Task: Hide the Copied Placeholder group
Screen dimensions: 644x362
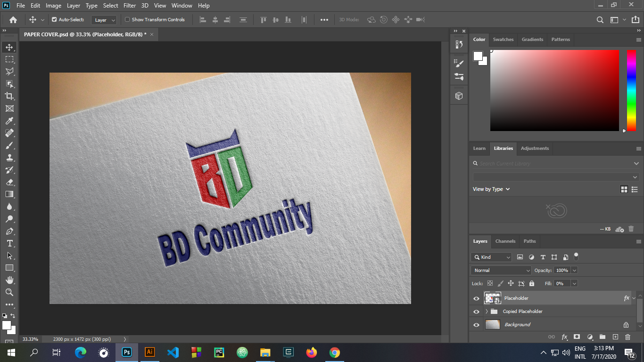Action: point(476,312)
